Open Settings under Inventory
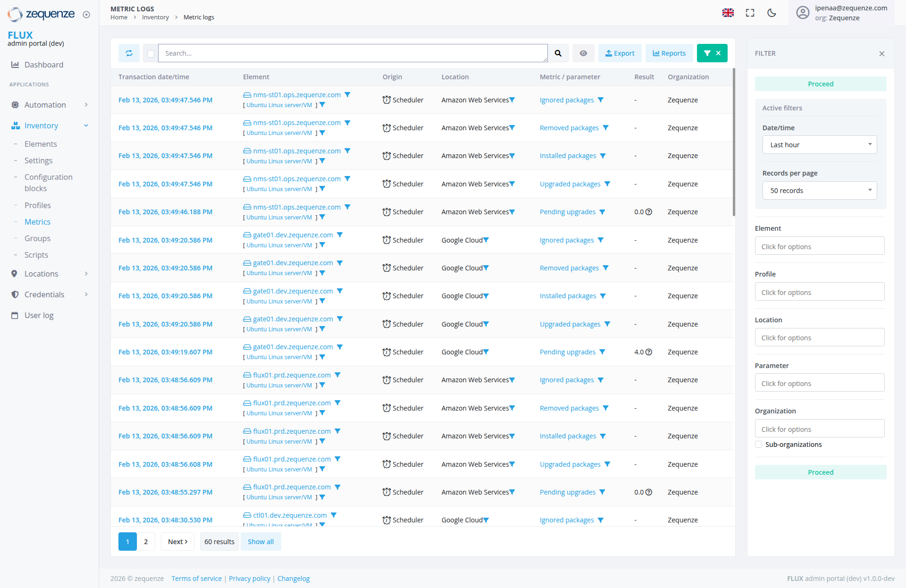 [38, 160]
